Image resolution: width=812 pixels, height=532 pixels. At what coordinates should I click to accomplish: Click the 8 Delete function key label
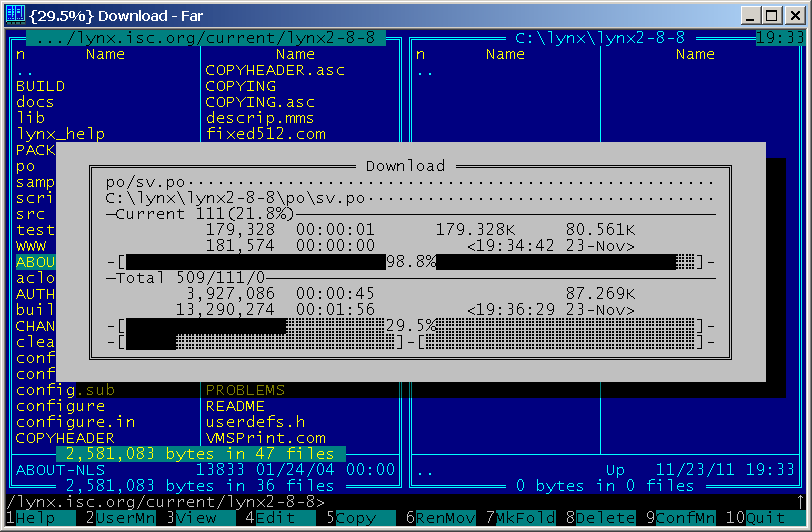(601, 517)
